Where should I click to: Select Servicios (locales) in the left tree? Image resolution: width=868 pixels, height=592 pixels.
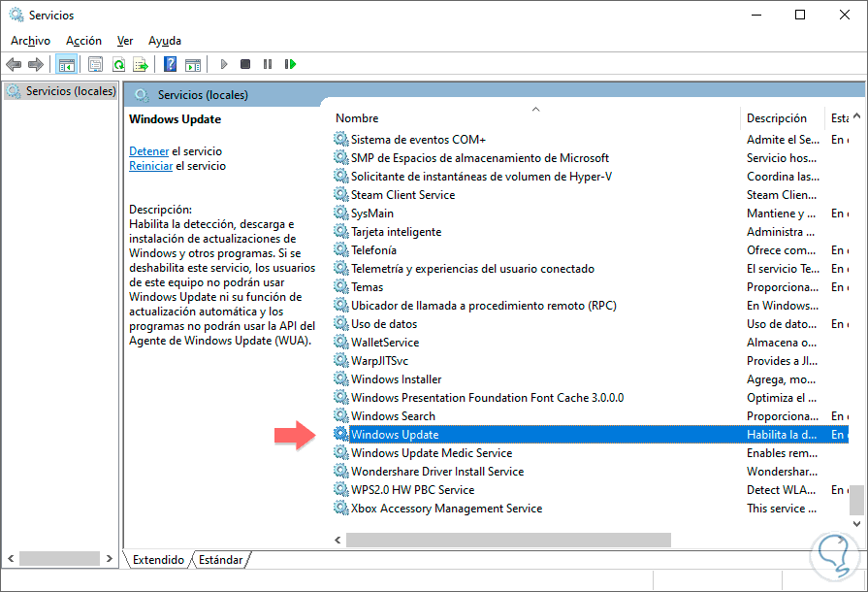point(61,91)
